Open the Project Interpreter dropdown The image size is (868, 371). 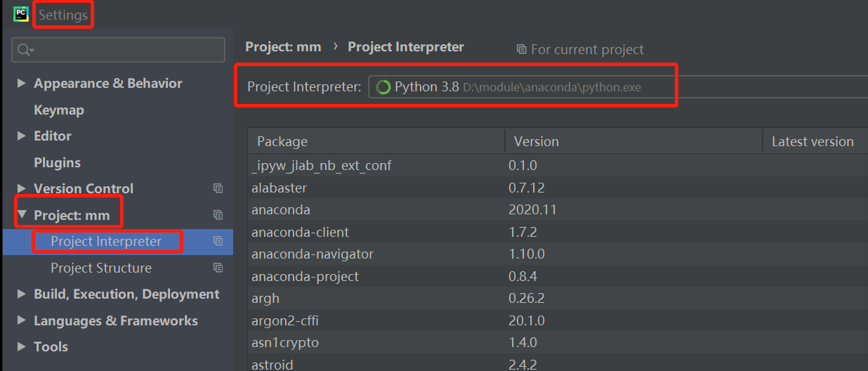[x=618, y=87]
